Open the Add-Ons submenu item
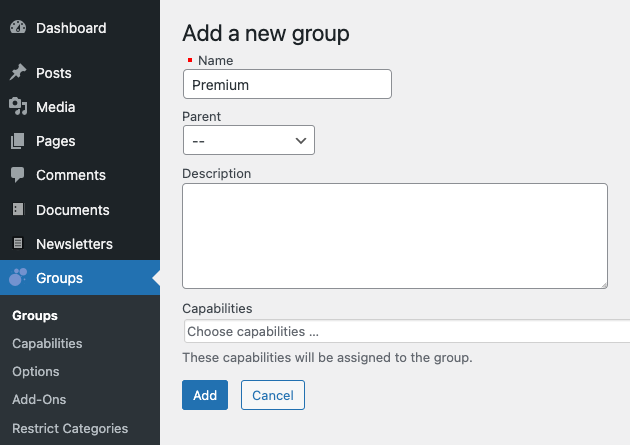 (39, 400)
